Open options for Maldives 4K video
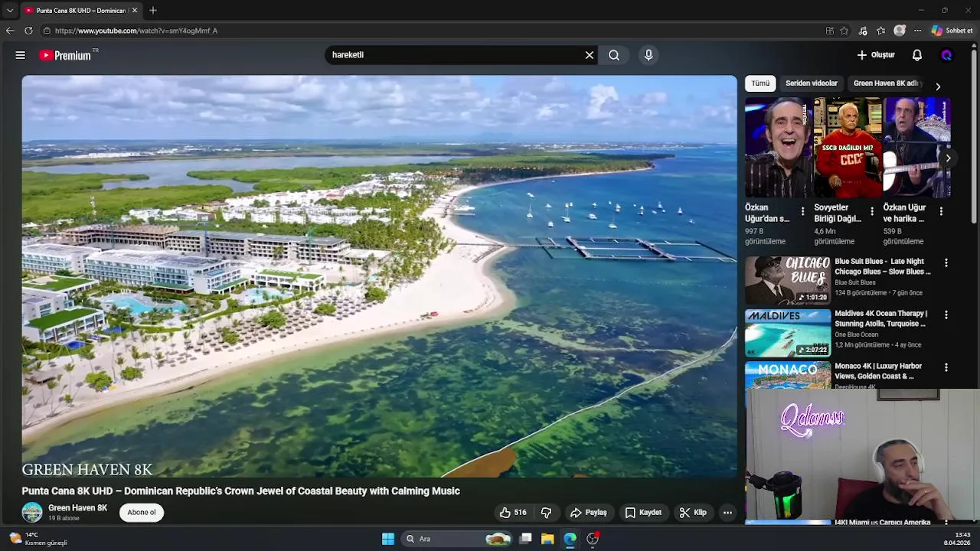980x551 pixels. 946,315
